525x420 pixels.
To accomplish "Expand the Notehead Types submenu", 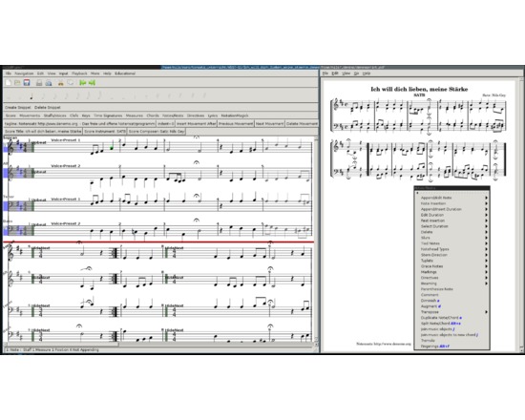I will point(452,249).
